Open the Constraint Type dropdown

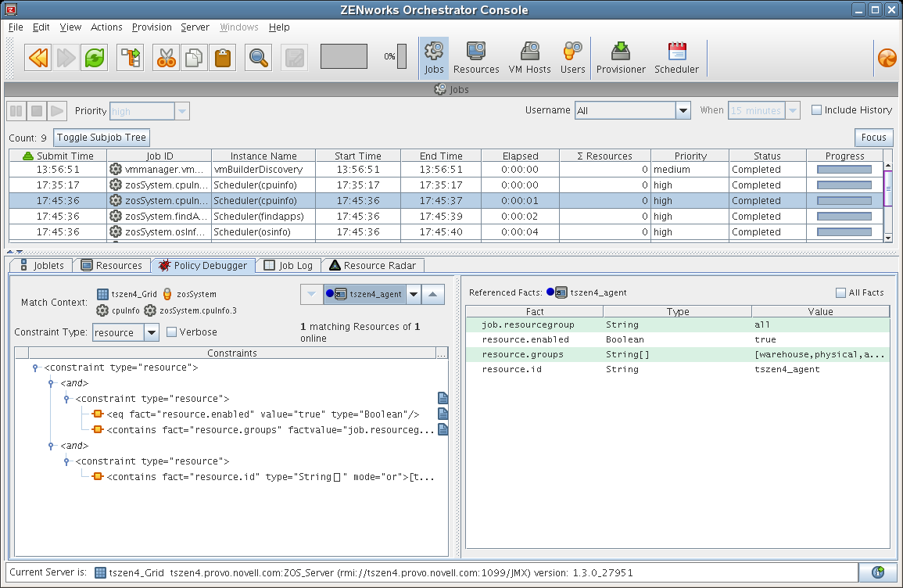tap(152, 332)
